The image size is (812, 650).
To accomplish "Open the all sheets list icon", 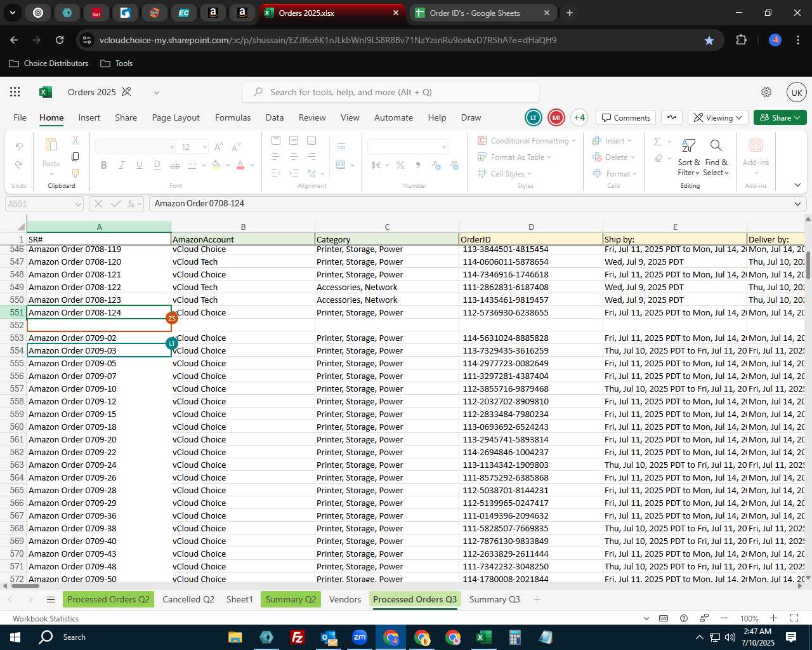I will tap(51, 600).
